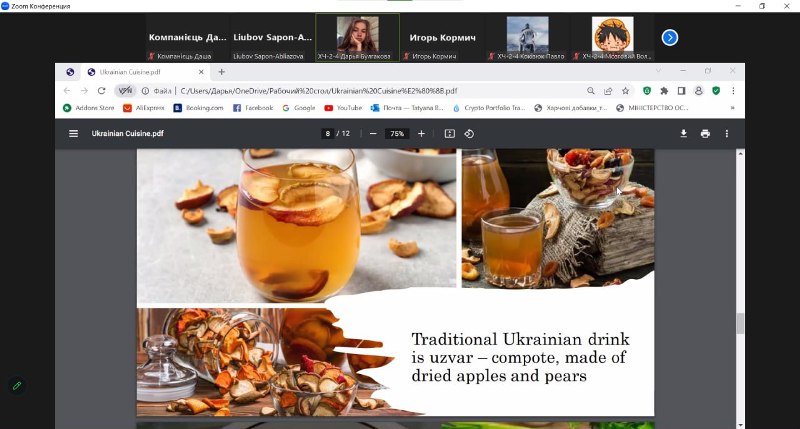Rotate the PDF document counterclockwise
Viewport: 800px width, 429px height.
tap(469, 133)
